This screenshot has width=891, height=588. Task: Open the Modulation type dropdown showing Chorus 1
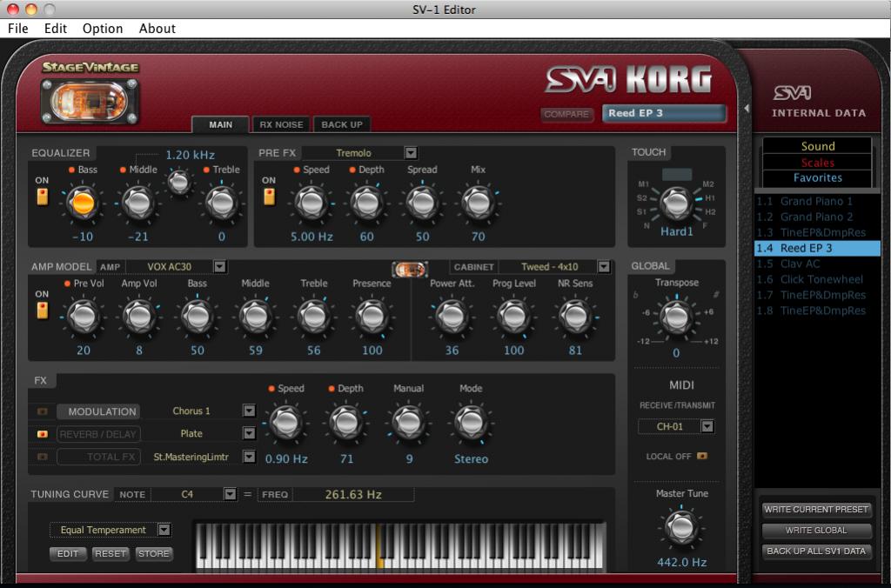pyautogui.click(x=249, y=411)
